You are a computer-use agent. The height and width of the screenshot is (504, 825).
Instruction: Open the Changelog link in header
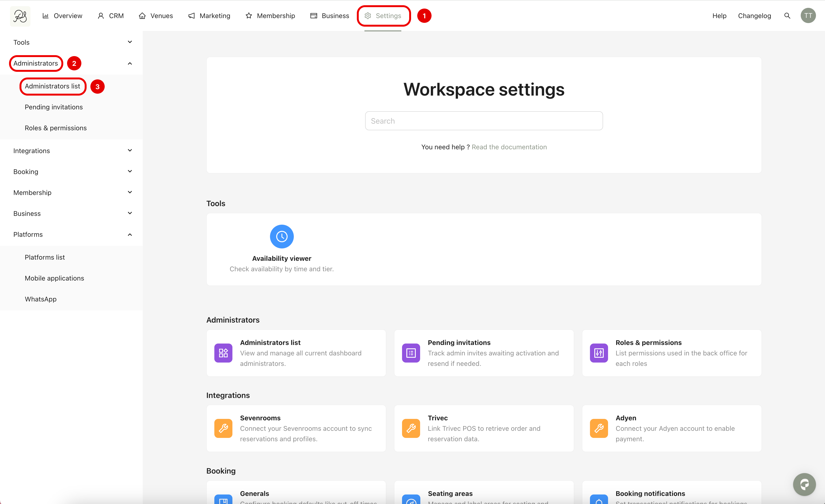754,16
